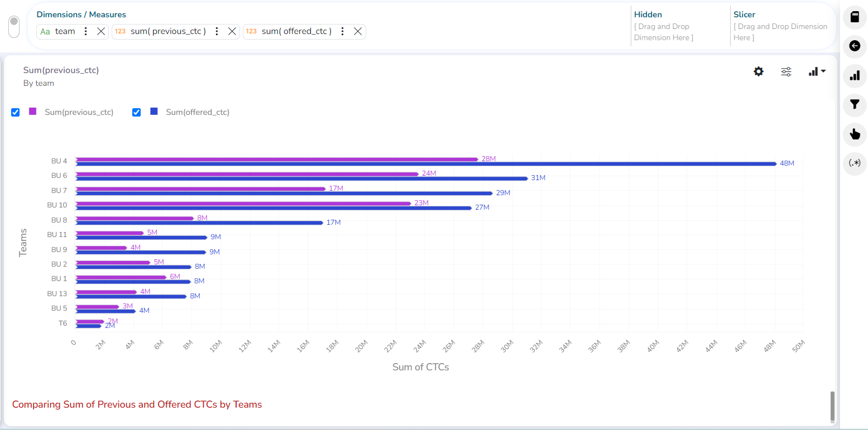Click the save icon in right sidebar

[x=855, y=17]
